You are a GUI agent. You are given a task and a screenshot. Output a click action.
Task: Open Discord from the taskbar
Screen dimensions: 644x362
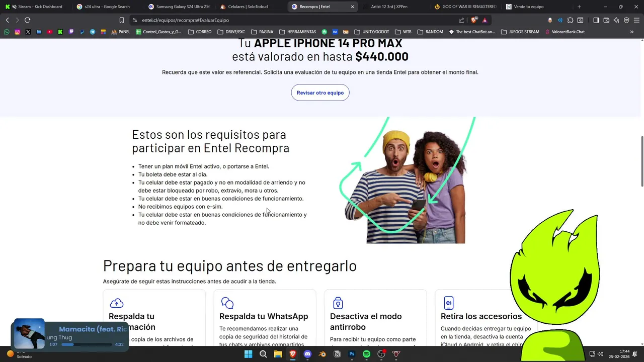point(307,354)
